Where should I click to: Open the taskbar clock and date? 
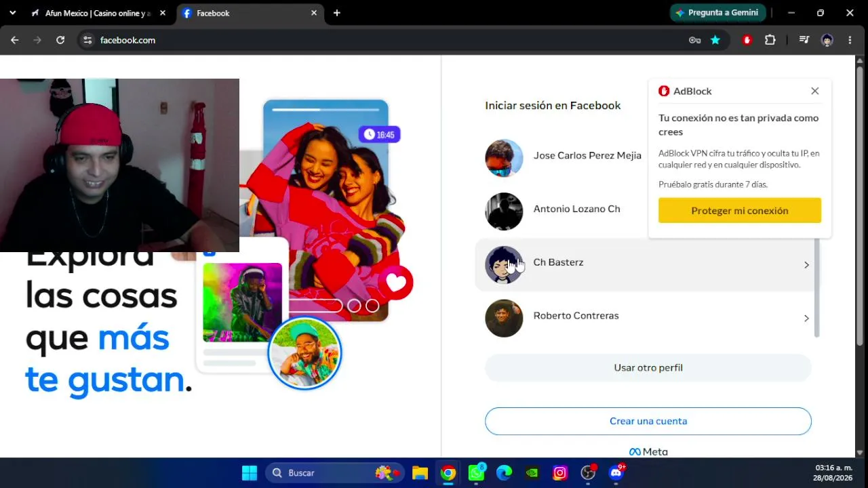point(833,473)
